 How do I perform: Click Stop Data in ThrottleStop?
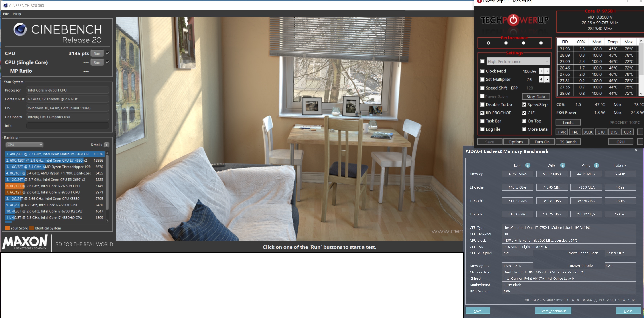pyautogui.click(x=536, y=97)
